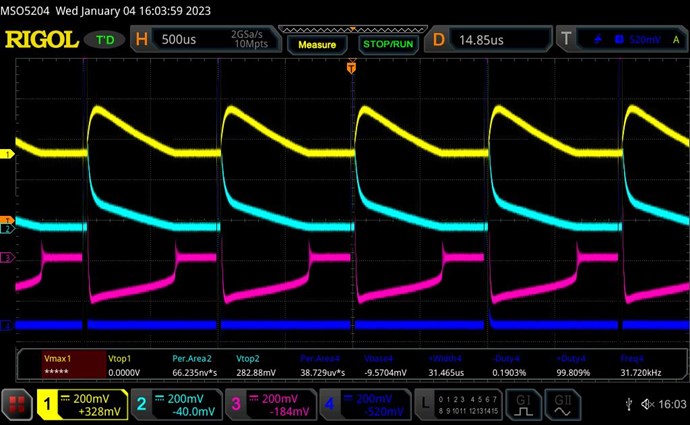690x425 pixels.
Task: Select channel 1 label at 200mV
Action: (x=82, y=405)
